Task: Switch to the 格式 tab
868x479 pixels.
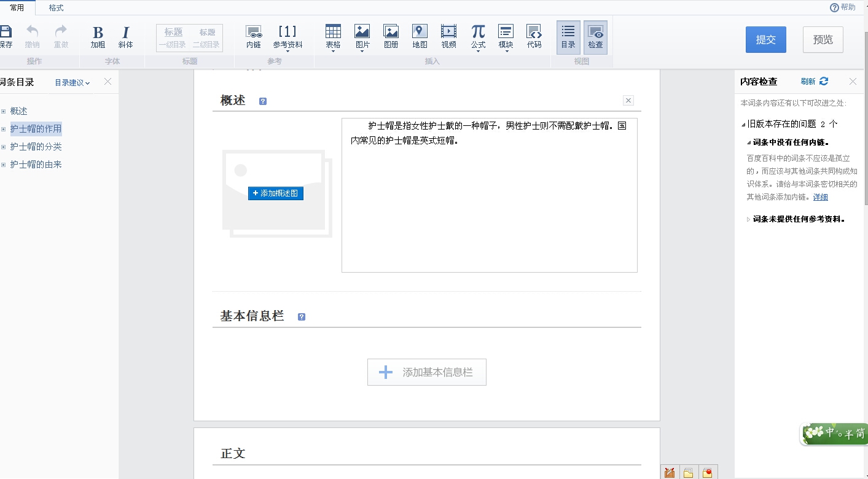Action: (x=56, y=8)
